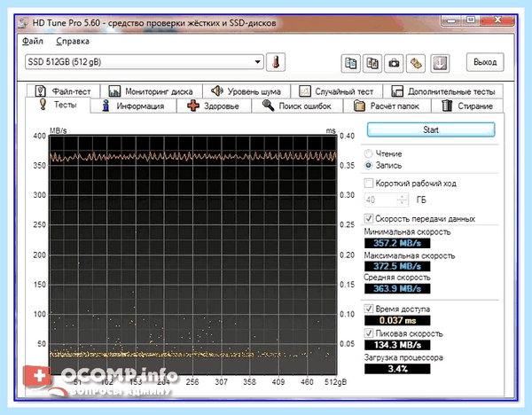Open the Уровень шума tab

click(x=246, y=91)
